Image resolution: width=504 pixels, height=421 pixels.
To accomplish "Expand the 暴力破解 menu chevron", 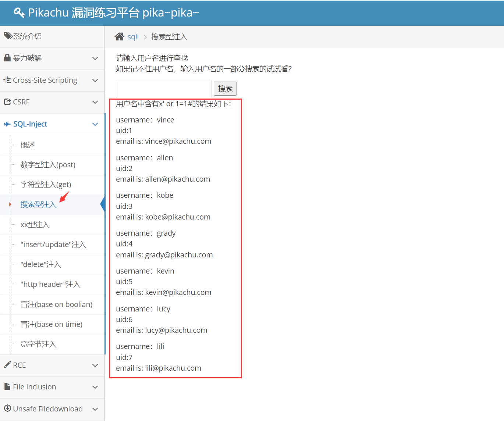I will coord(95,58).
